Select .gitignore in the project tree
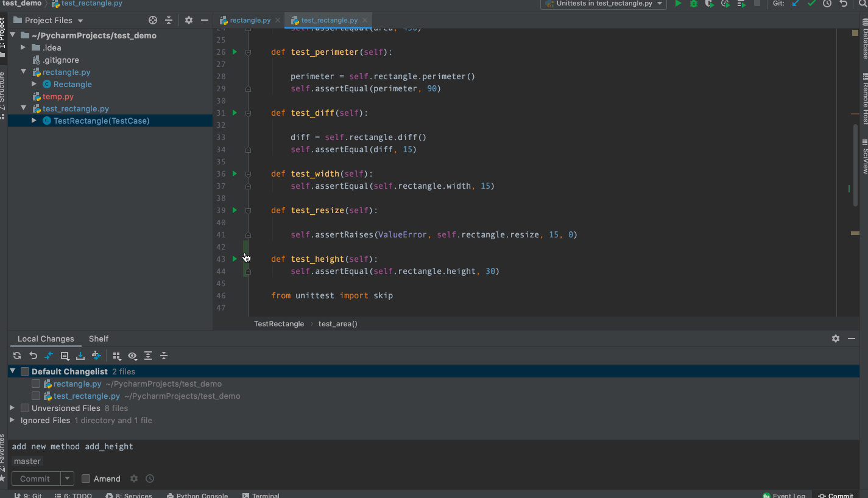Screen dimensions: 868x498 (60, 60)
